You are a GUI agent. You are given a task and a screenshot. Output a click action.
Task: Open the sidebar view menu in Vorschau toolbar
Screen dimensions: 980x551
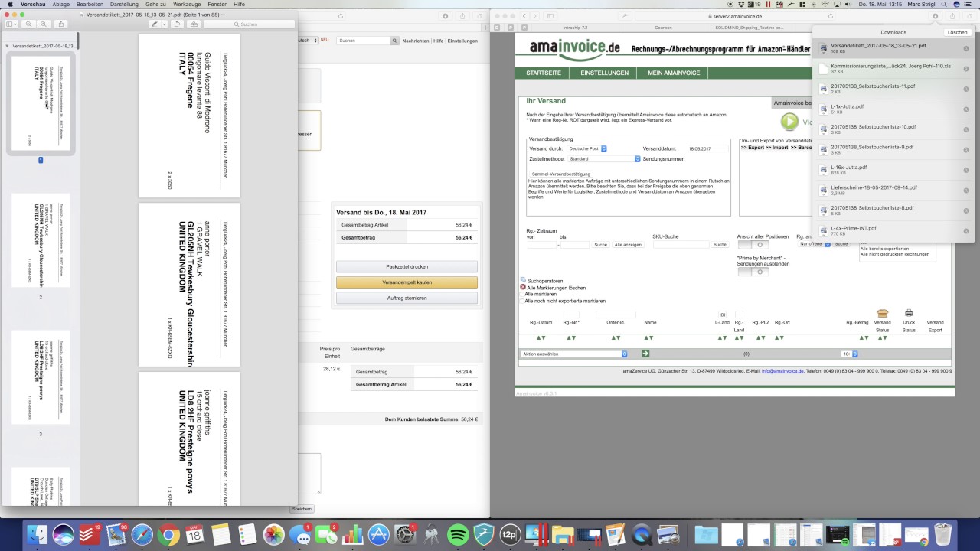point(11,24)
